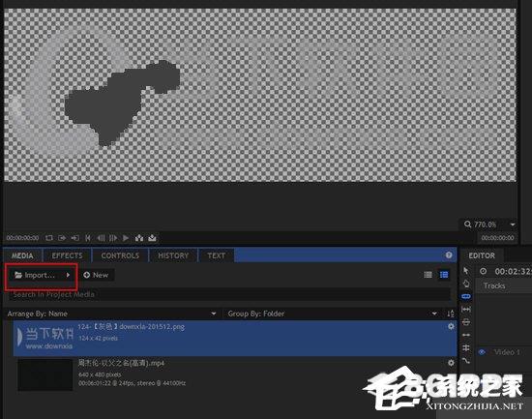
Task: Toggle the sort order direction icon
Action: click(450, 314)
